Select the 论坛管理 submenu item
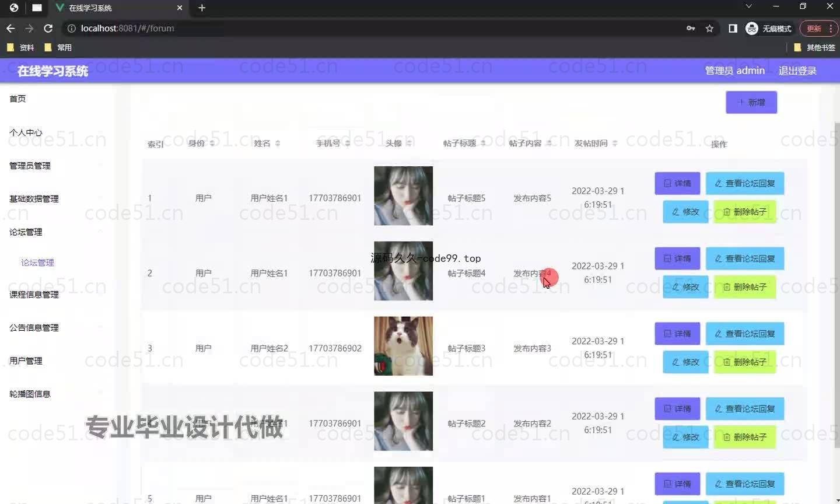 coord(37,262)
